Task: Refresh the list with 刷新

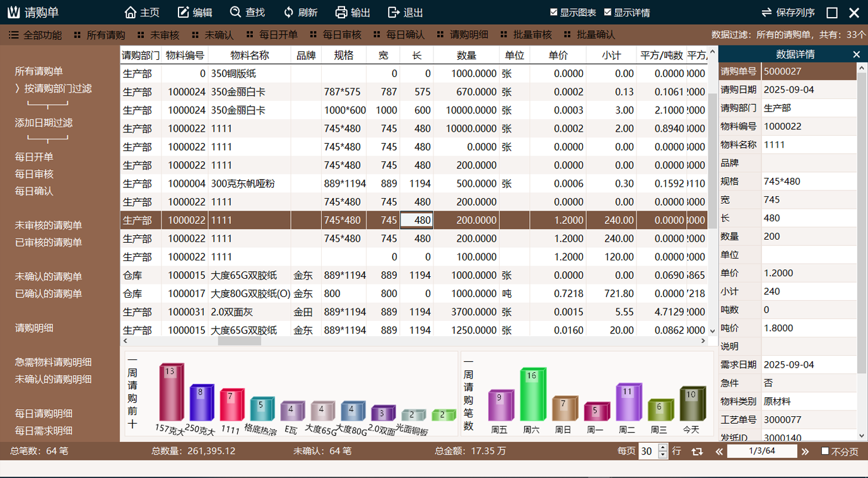Action: [289, 13]
